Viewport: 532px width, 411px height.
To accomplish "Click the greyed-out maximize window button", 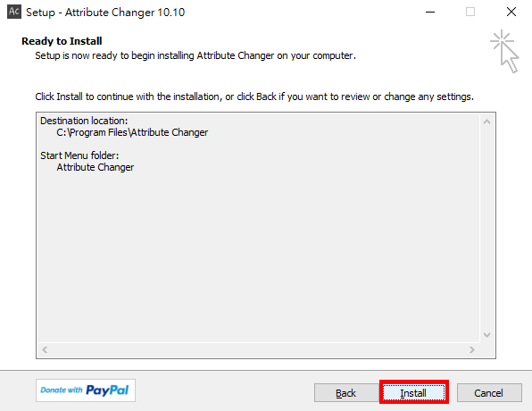I will point(470,13).
